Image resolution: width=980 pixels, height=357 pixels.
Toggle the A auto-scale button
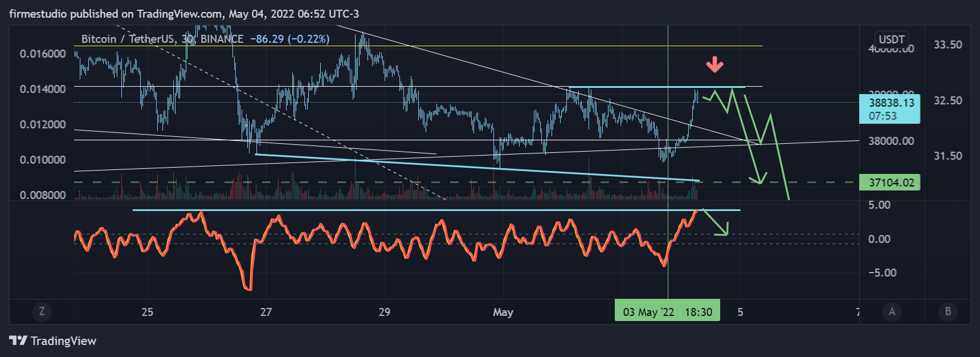pyautogui.click(x=892, y=311)
